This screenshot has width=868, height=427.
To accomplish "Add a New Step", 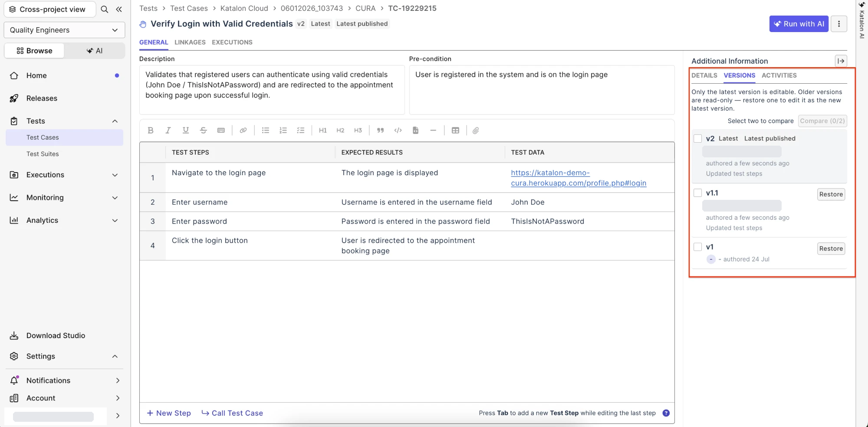I will (169, 413).
